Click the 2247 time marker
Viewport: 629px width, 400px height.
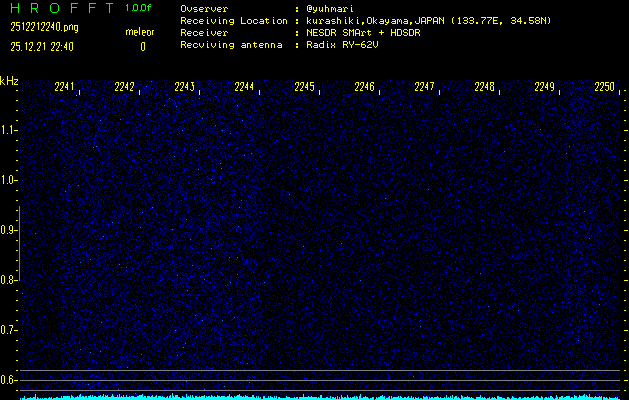pyautogui.click(x=425, y=87)
